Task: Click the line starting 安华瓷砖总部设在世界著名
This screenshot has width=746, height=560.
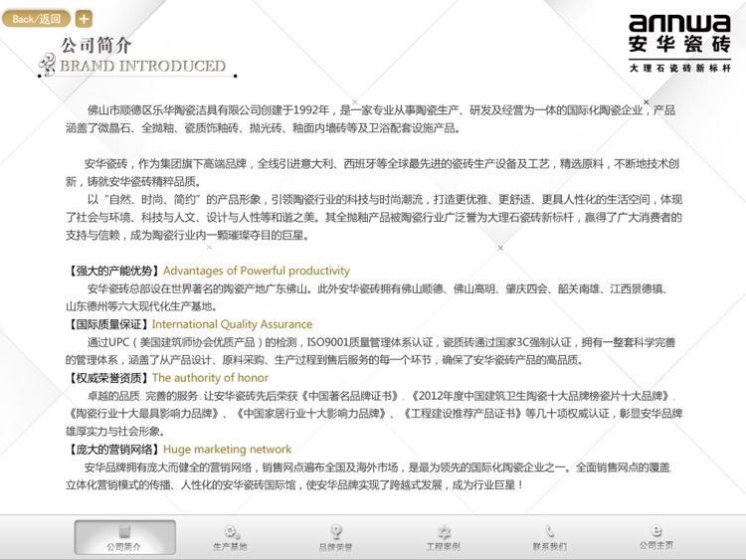Action: (377, 288)
